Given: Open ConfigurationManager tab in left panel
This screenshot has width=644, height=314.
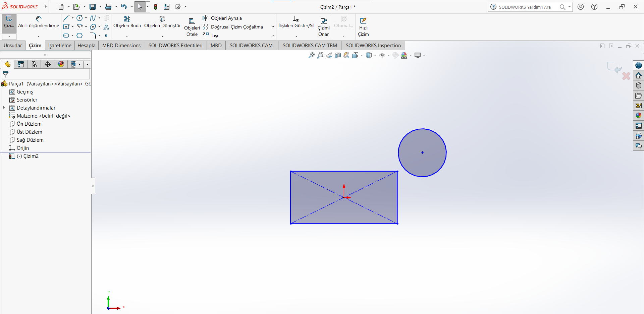Looking at the screenshot, I should [x=34, y=64].
